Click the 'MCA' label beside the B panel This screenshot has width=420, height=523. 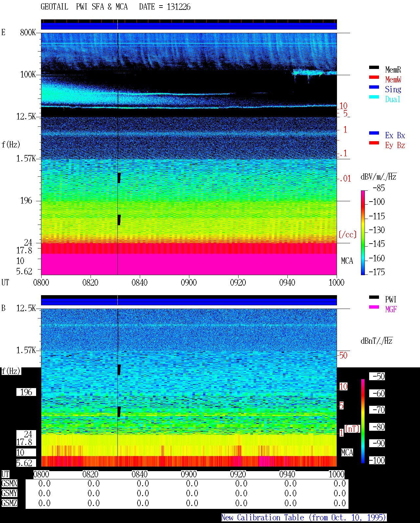pyautogui.click(x=347, y=453)
